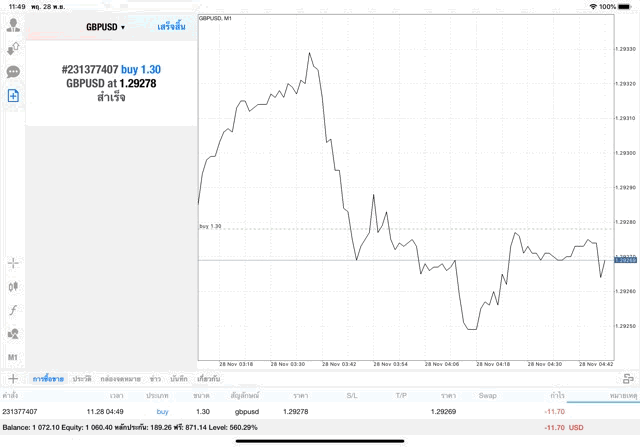Tap the trade up/down arrows icon

[14, 49]
